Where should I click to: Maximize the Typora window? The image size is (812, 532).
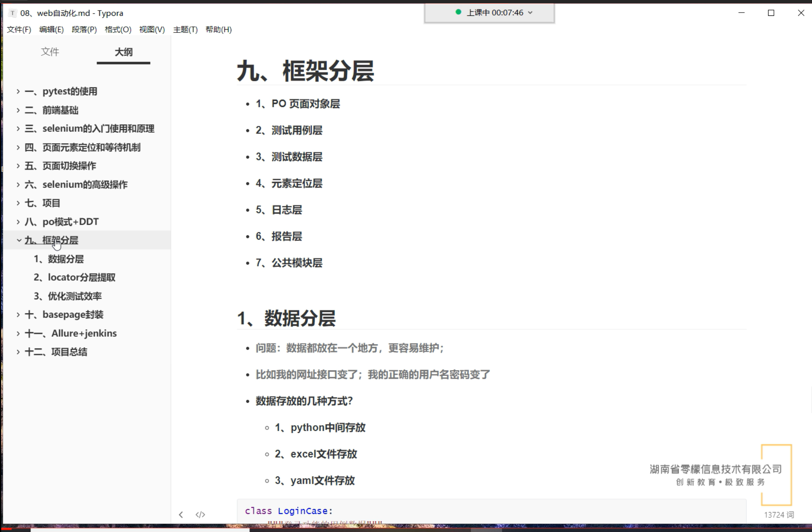point(771,13)
